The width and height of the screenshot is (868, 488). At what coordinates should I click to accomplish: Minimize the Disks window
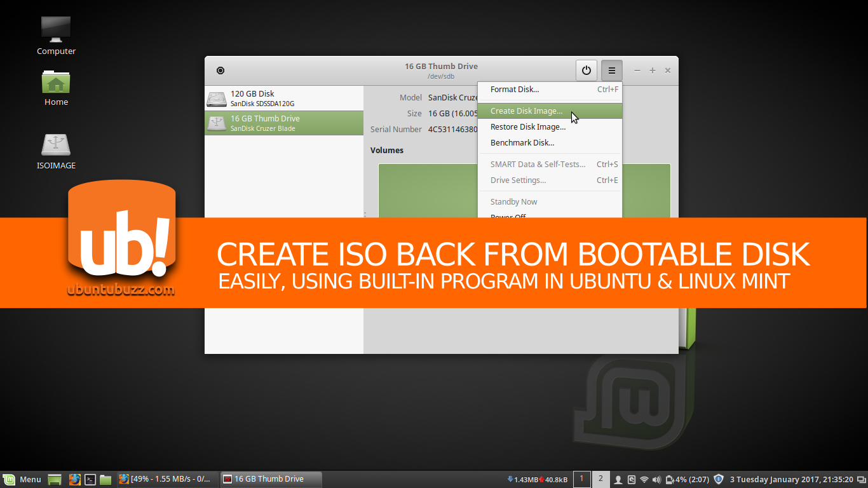(637, 71)
